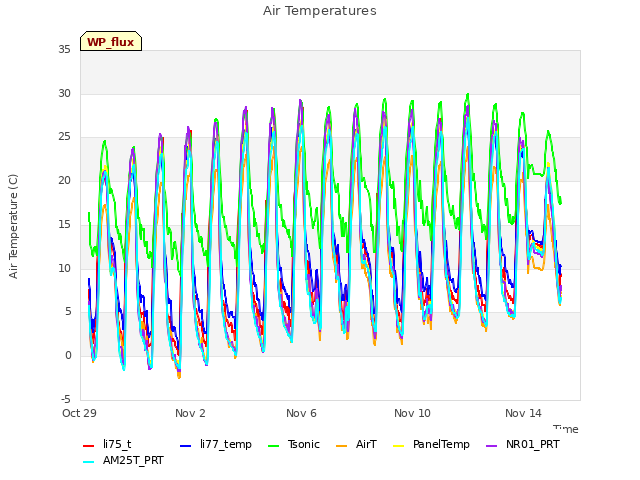Toggle the li75_t legend entry
Screen dimensions: 640x480
coord(107,444)
